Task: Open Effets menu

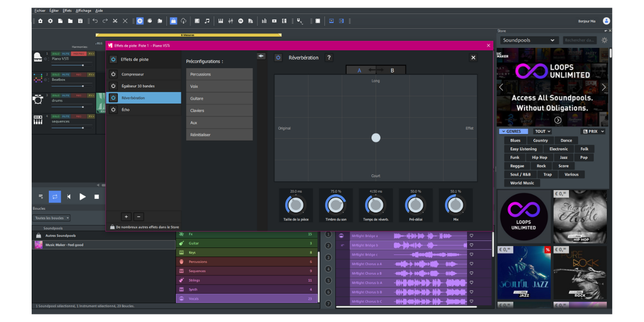Action: 67,10
